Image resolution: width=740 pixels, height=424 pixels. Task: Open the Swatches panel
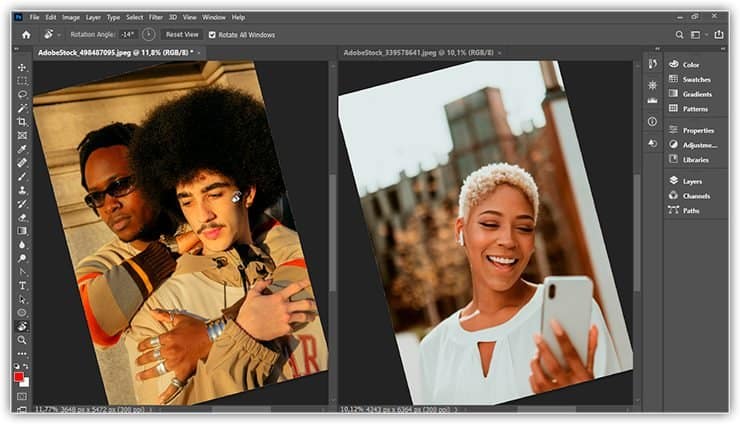point(696,79)
